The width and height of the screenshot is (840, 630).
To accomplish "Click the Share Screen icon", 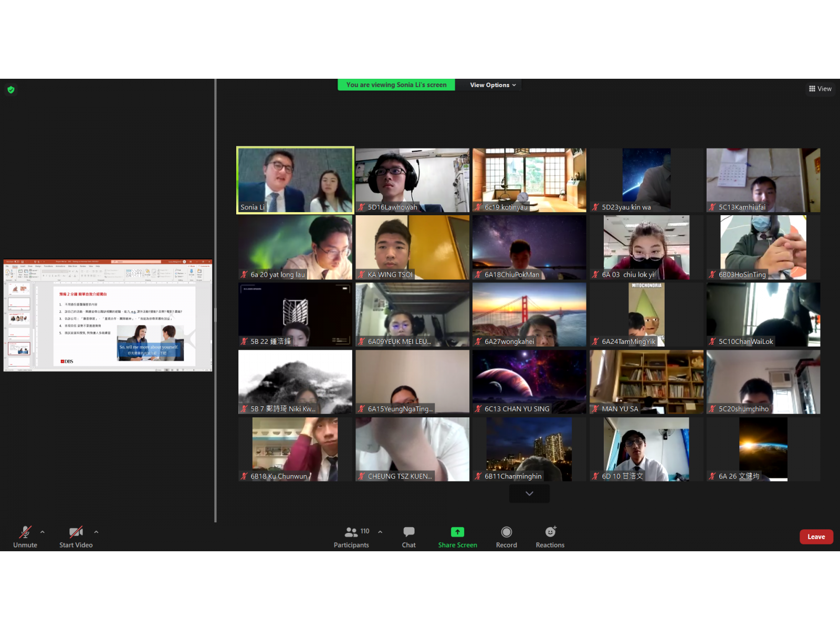I will (457, 532).
